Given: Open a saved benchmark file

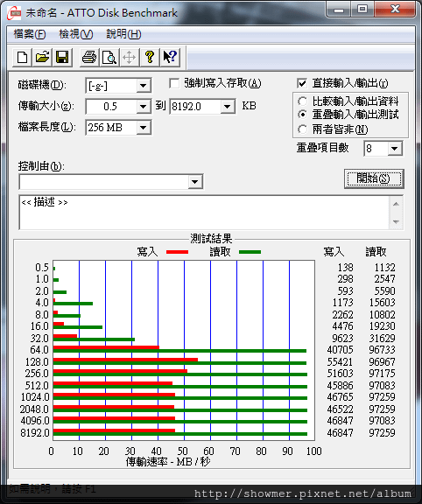Looking at the screenshot, I should [x=42, y=58].
